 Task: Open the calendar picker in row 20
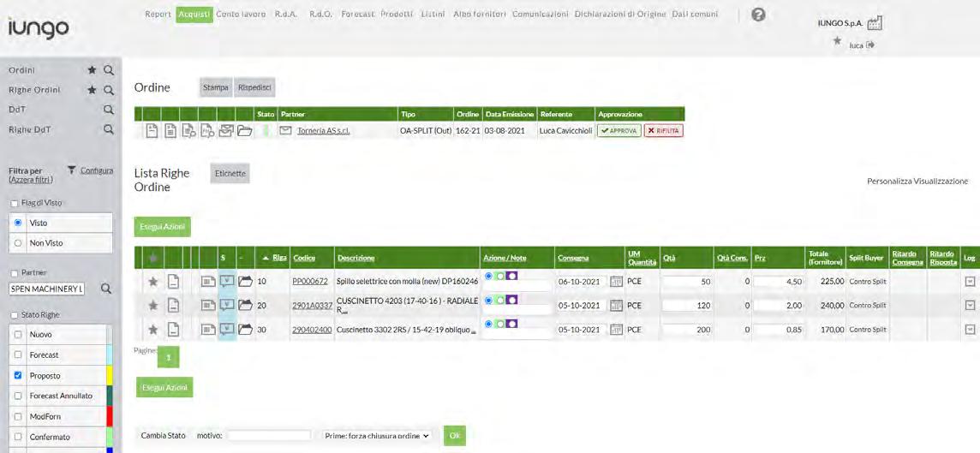[616, 306]
